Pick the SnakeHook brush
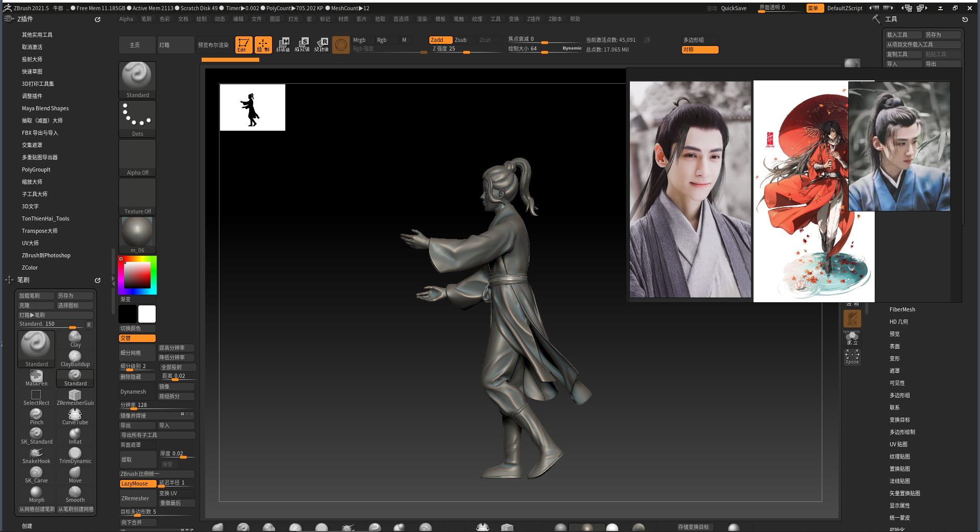This screenshot has width=980, height=532. point(36,455)
